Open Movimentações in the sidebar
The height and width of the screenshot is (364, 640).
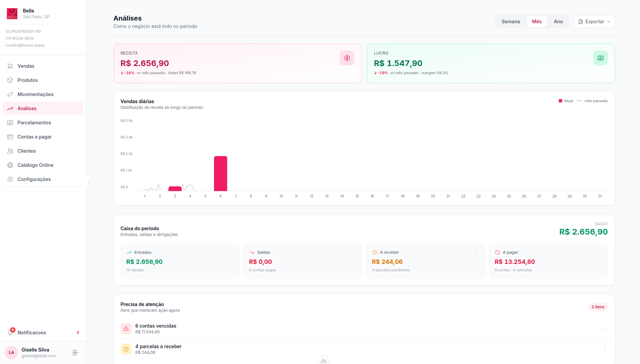[43, 94]
